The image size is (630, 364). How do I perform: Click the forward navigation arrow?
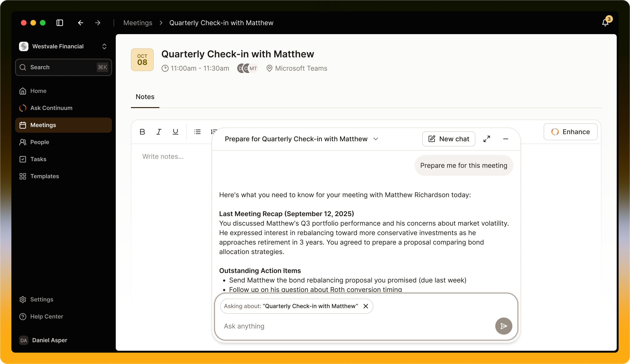tap(98, 23)
